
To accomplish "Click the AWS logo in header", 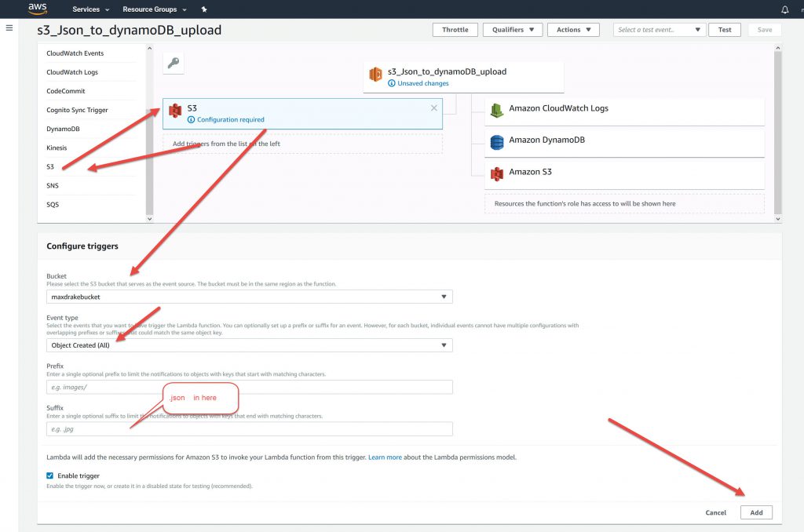I will [37, 9].
